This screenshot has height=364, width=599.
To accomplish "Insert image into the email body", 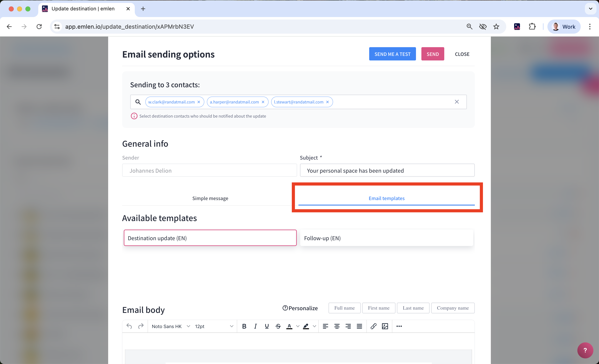I will pyautogui.click(x=385, y=326).
